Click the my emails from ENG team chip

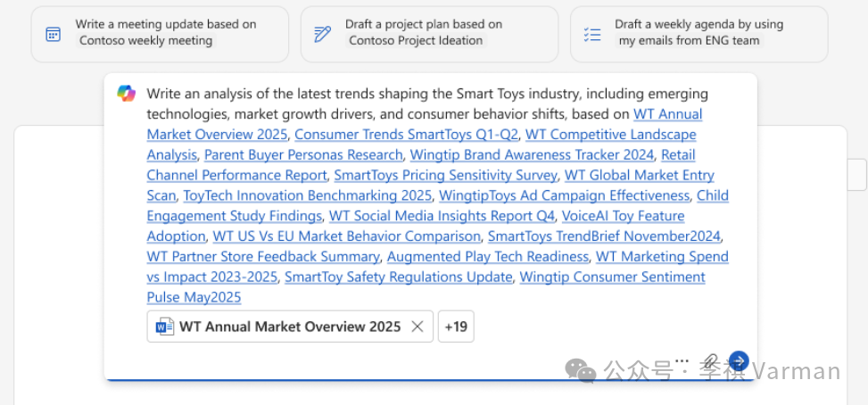pos(690,40)
